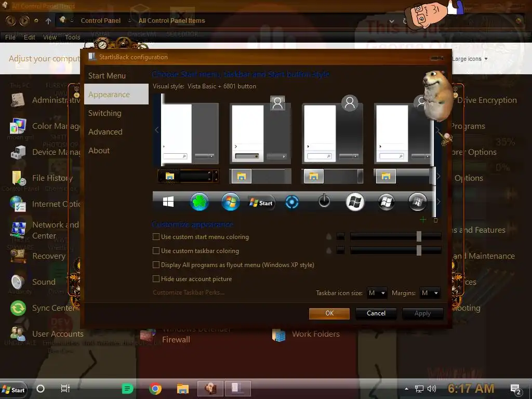Viewport: 532px width, 399px height.
Task: Click the start menu coloring color swatch
Action: coord(340,236)
